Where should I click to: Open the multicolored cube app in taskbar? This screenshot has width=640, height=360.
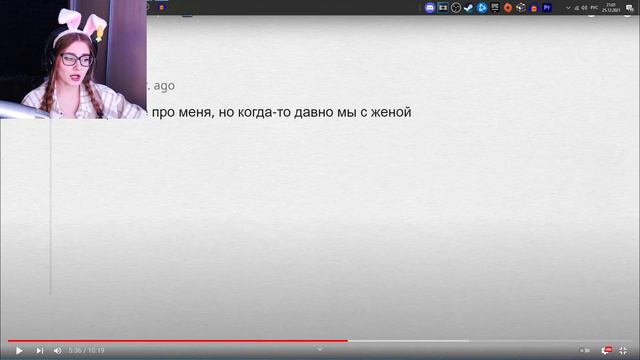[521, 7]
